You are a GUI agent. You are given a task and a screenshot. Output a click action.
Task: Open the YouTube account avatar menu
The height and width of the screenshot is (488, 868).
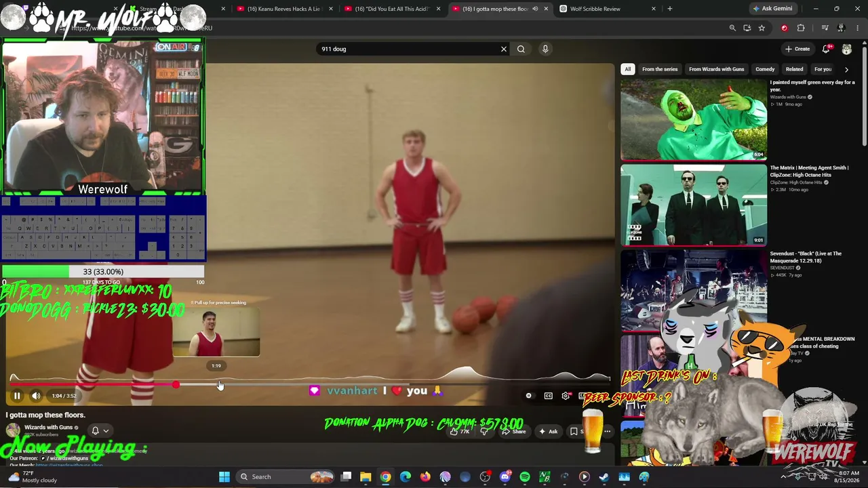click(x=847, y=49)
